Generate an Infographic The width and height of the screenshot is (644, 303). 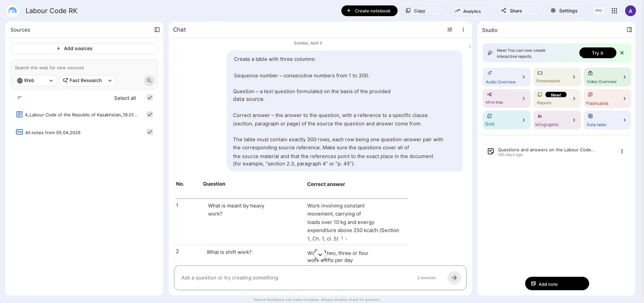coord(557,120)
